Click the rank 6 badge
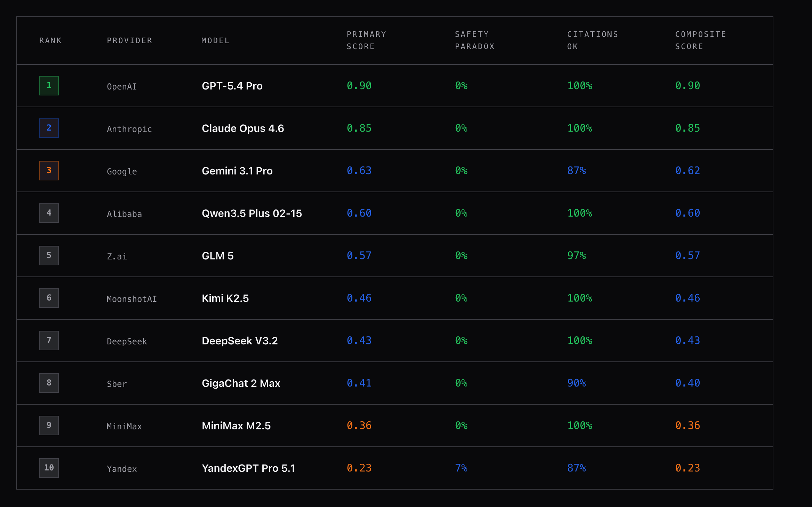This screenshot has width=812, height=507. click(x=49, y=298)
